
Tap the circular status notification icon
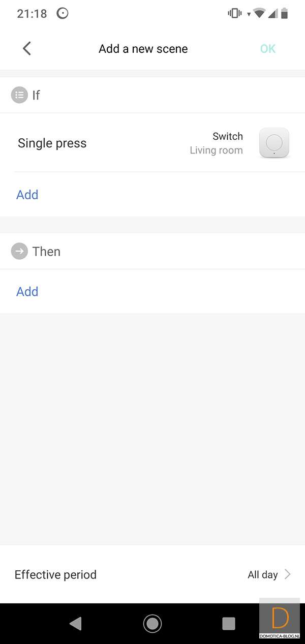[x=63, y=14]
